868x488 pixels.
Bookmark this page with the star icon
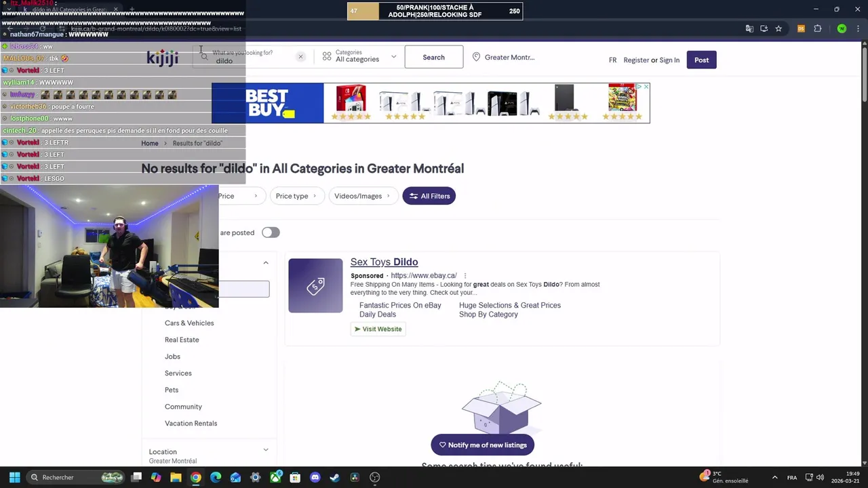[778, 28]
